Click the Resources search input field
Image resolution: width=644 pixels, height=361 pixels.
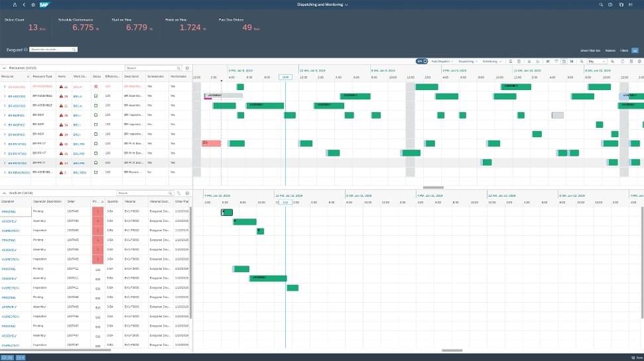pyautogui.click(x=151, y=68)
